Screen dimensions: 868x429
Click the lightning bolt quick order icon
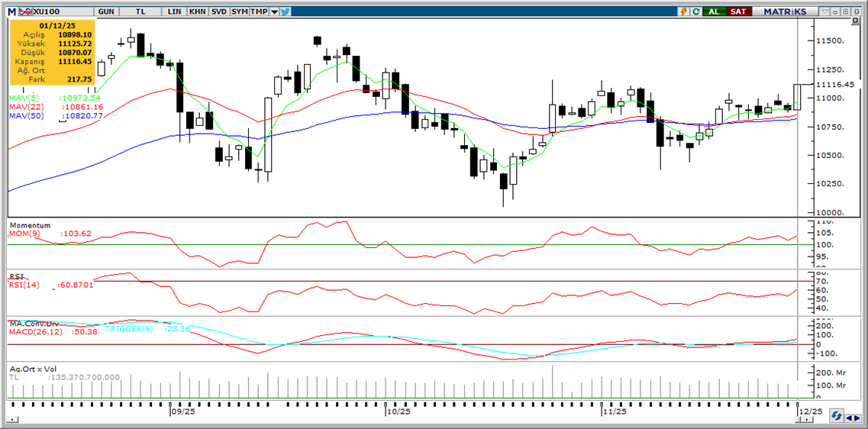click(685, 11)
